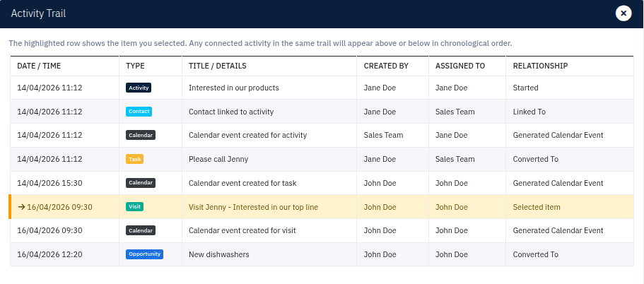Select 'Interested in our products' title
644x284 pixels.
pyautogui.click(x=234, y=88)
